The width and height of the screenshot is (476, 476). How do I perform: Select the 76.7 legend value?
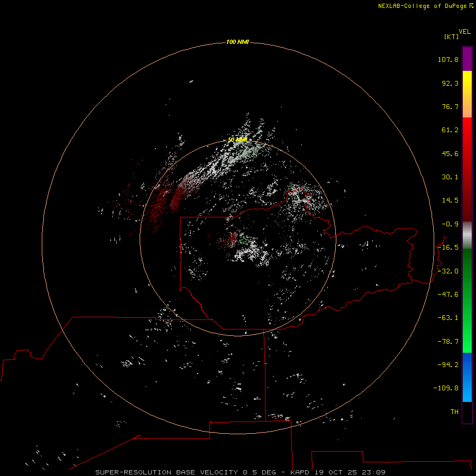[450, 106]
